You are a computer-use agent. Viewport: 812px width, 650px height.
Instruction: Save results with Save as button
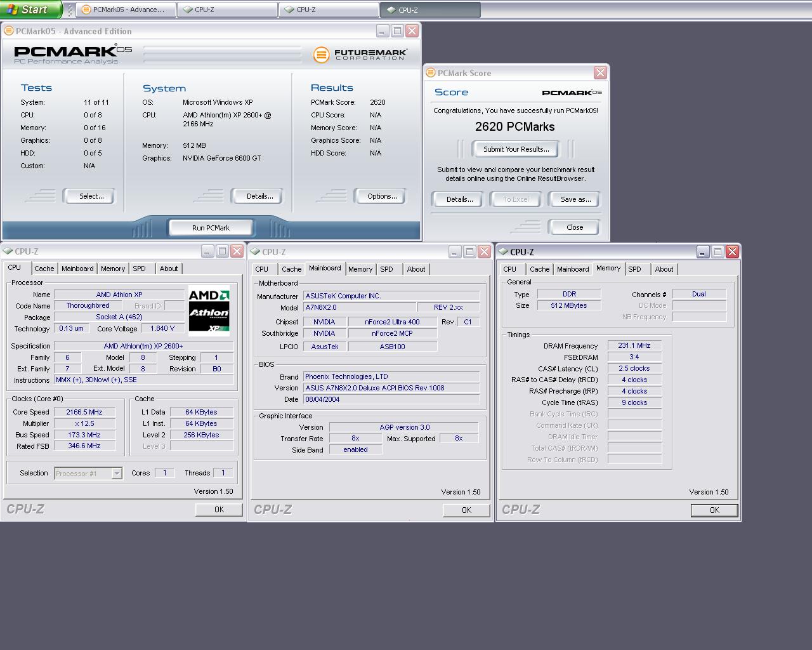click(x=575, y=199)
